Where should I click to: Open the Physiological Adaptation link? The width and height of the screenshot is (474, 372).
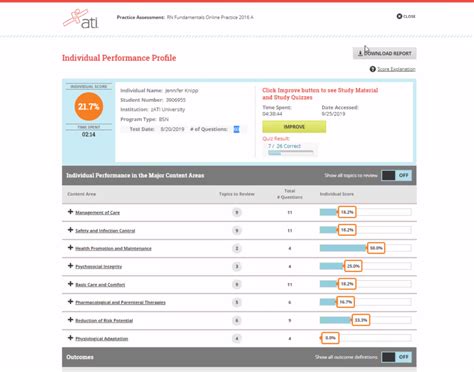point(102,339)
